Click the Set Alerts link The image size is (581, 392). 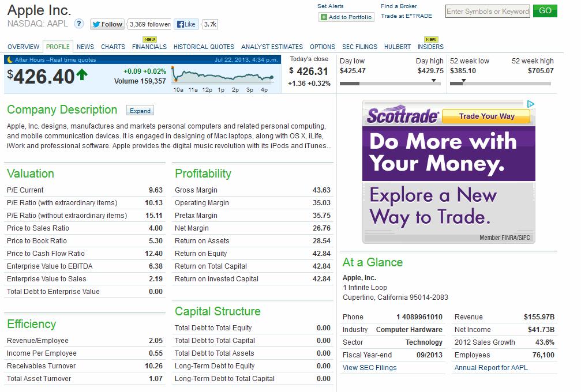coord(330,6)
